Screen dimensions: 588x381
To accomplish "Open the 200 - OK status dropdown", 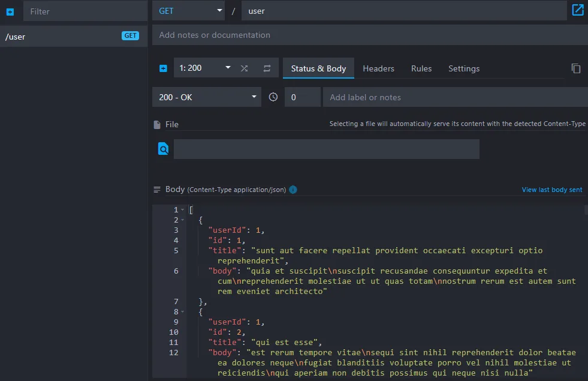I will tap(207, 97).
